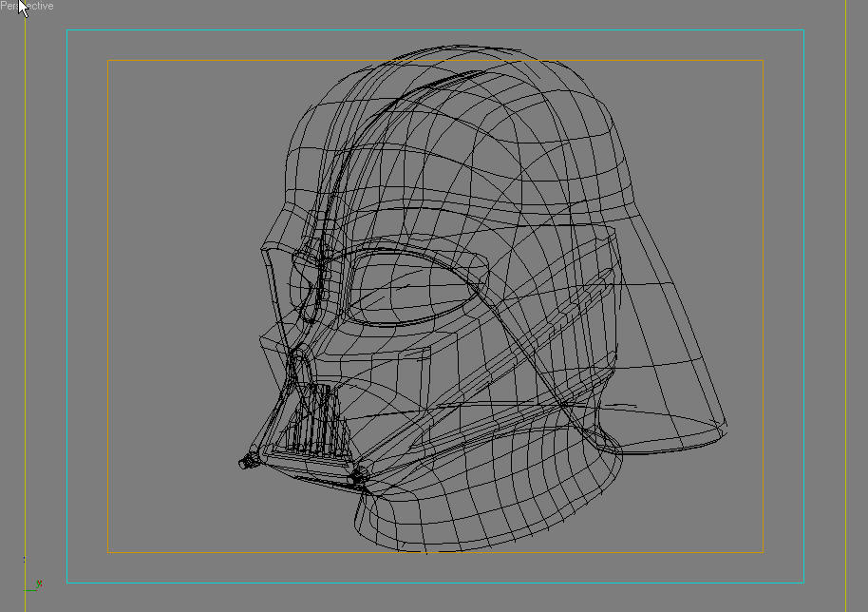The image size is (868, 612).
Task: Click the axis tripod gizmo in the viewport
Action: click(x=32, y=586)
